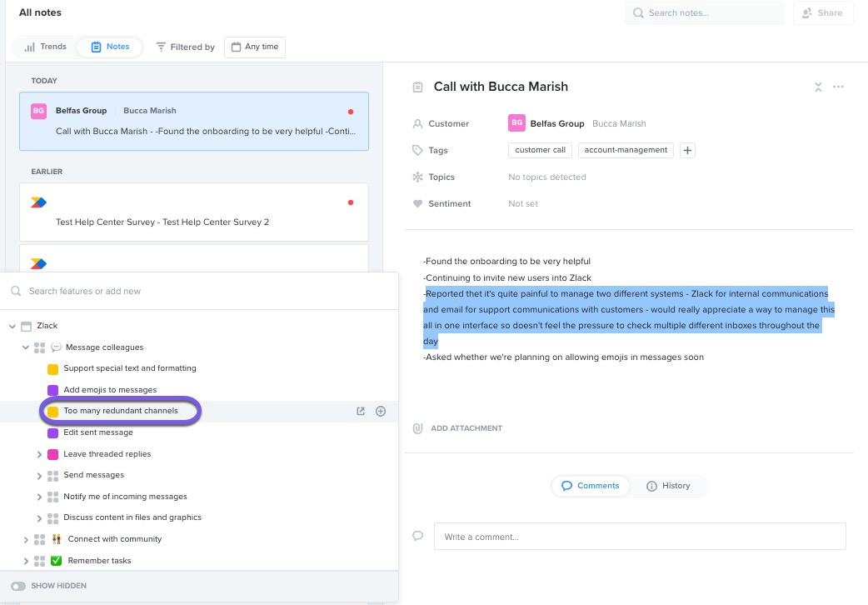Toggle the Show Hidden switch
The height and width of the screenshot is (605, 868).
pos(18,586)
